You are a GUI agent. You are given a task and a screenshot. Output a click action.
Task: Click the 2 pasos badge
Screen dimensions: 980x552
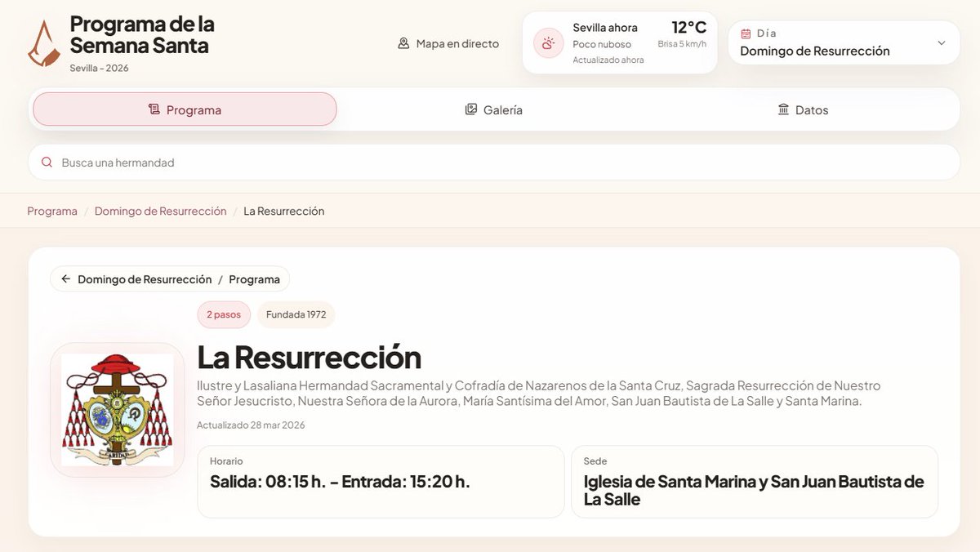[224, 314]
